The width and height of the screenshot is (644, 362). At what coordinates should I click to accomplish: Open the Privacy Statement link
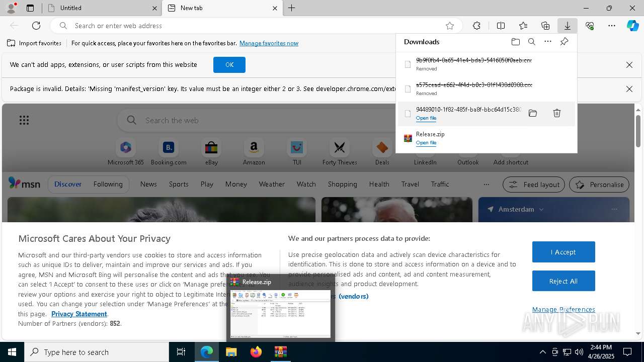tap(79, 314)
